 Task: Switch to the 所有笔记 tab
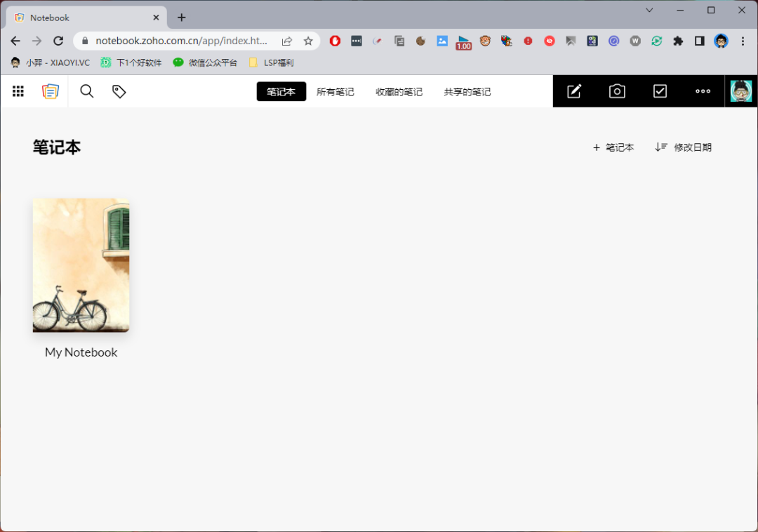[x=335, y=91]
